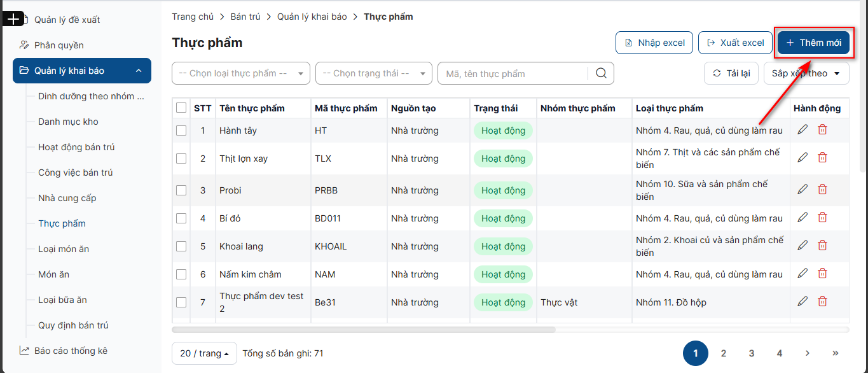
Task: Click trash icon for Nấm kim châm
Action: tap(822, 274)
